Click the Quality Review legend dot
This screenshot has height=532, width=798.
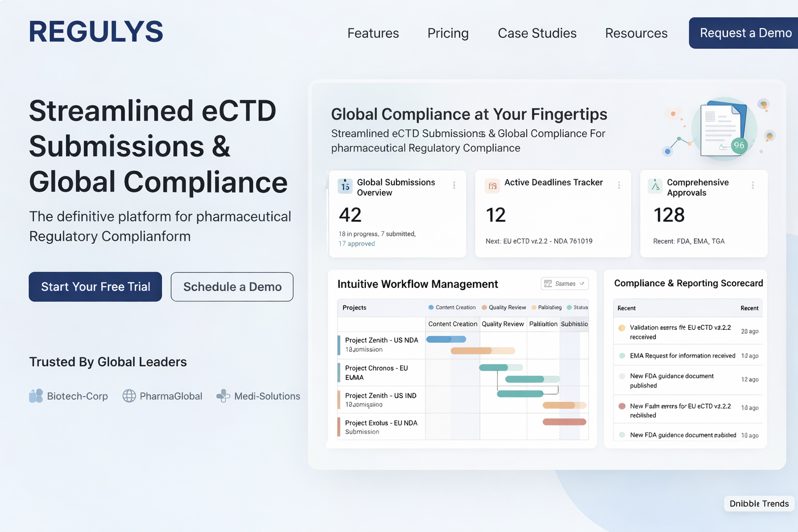click(x=484, y=308)
